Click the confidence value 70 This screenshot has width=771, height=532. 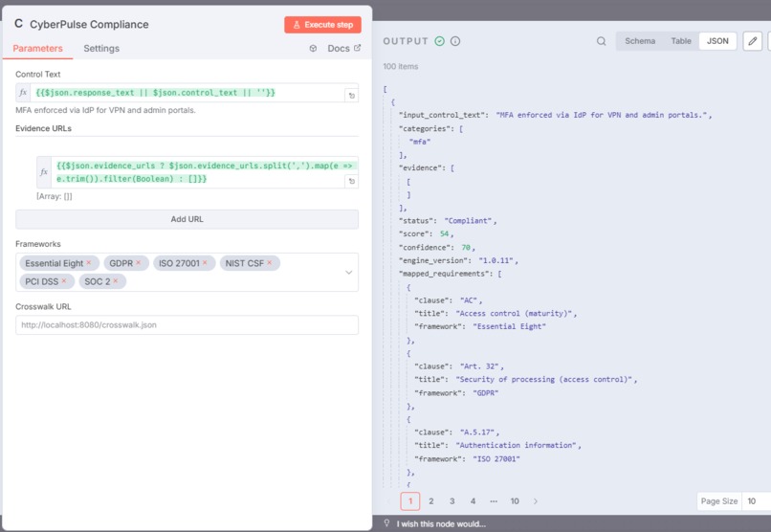[x=466, y=247]
